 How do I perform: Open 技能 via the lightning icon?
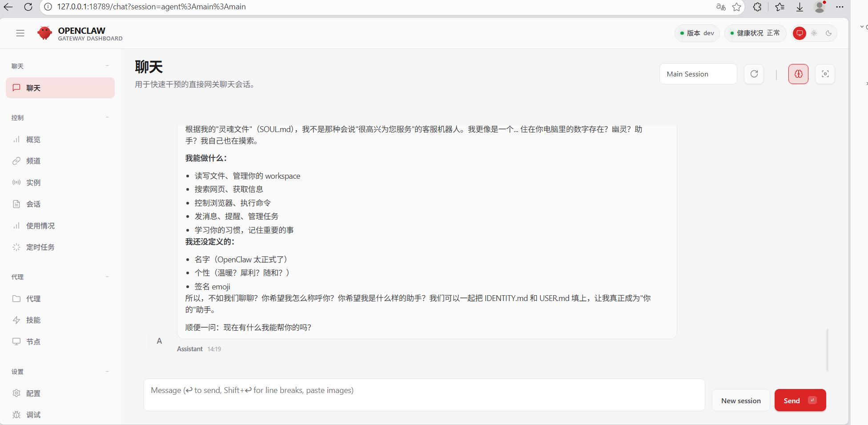[x=33, y=320]
